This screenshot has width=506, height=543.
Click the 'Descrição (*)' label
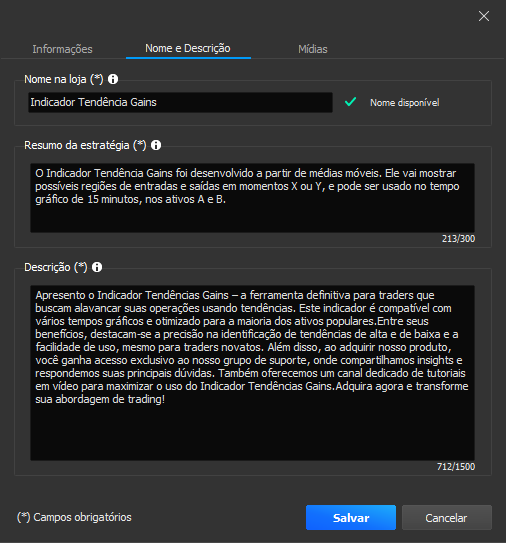(56, 267)
